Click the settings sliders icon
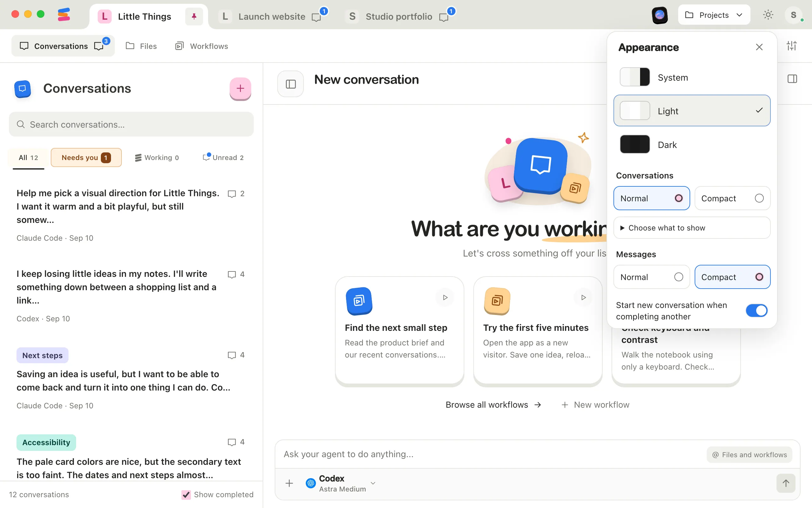 coord(791,46)
